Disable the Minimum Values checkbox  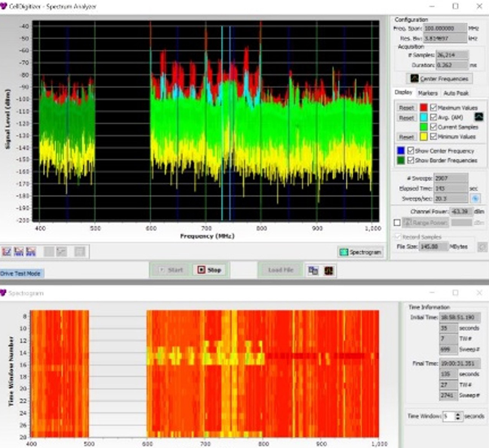click(433, 137)
